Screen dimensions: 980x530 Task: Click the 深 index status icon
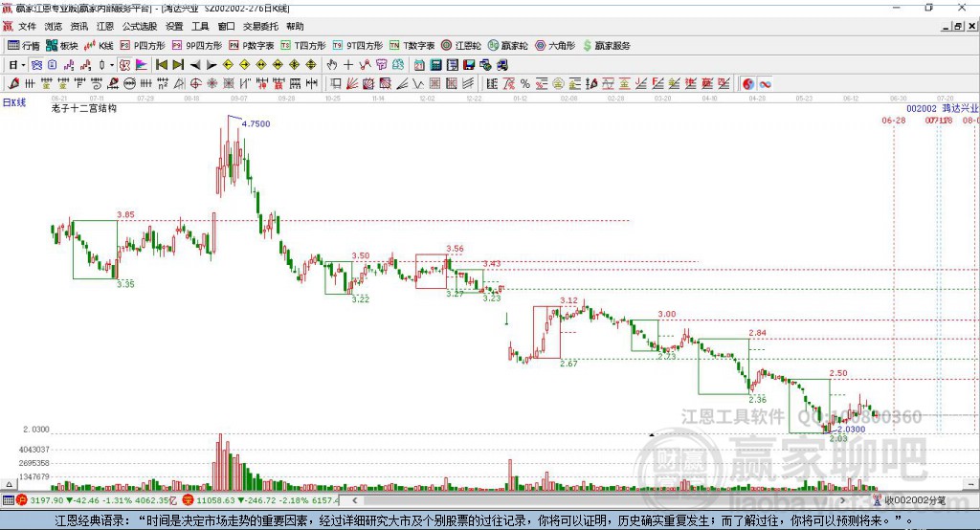click(x=189, y=500)
